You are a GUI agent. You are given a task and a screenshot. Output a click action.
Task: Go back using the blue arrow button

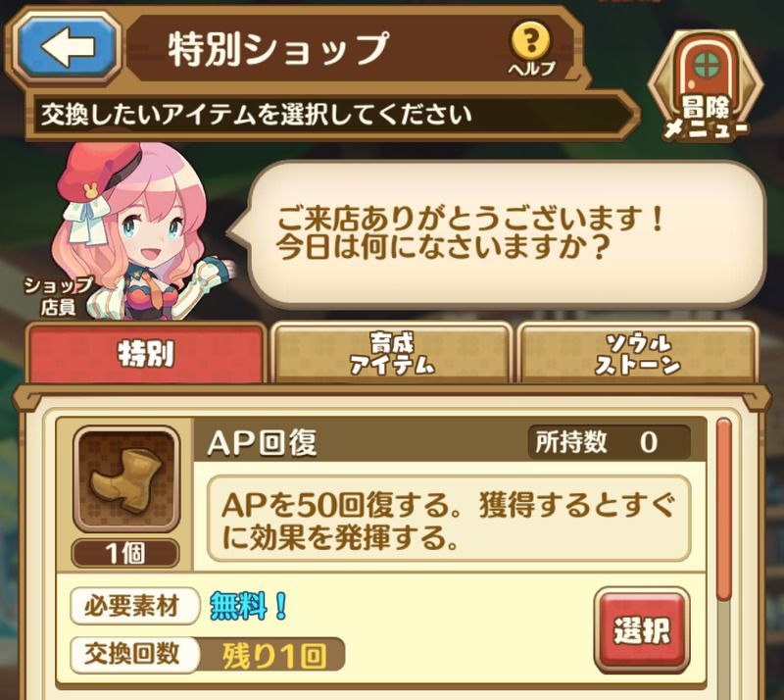click(68, 47)
